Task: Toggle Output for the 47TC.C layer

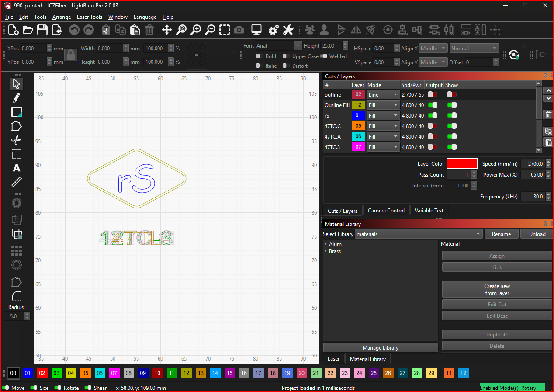Action: click(433, 126)
